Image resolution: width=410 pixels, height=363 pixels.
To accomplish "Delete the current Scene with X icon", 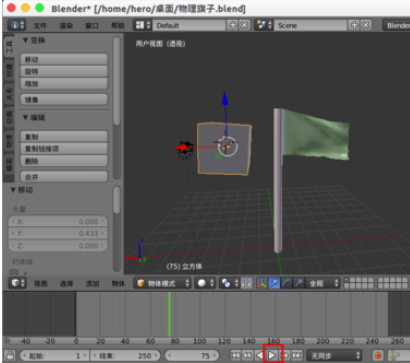I will click(x=366, y=25).
